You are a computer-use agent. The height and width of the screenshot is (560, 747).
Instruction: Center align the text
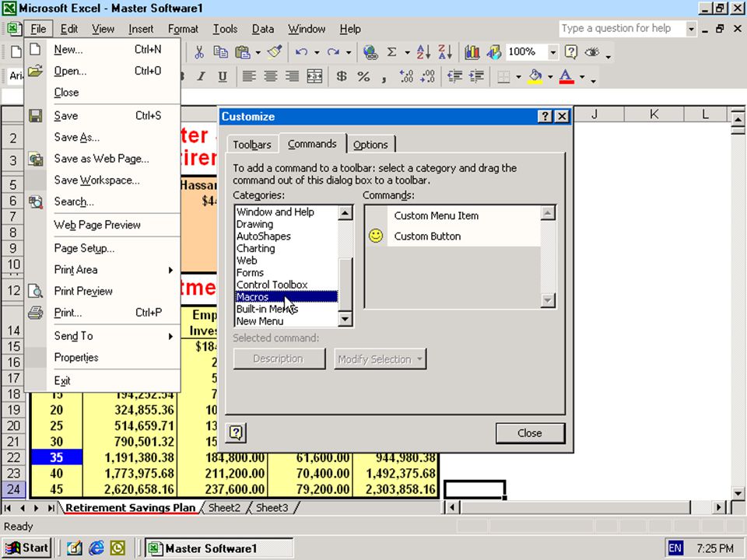tap(271, 76)
